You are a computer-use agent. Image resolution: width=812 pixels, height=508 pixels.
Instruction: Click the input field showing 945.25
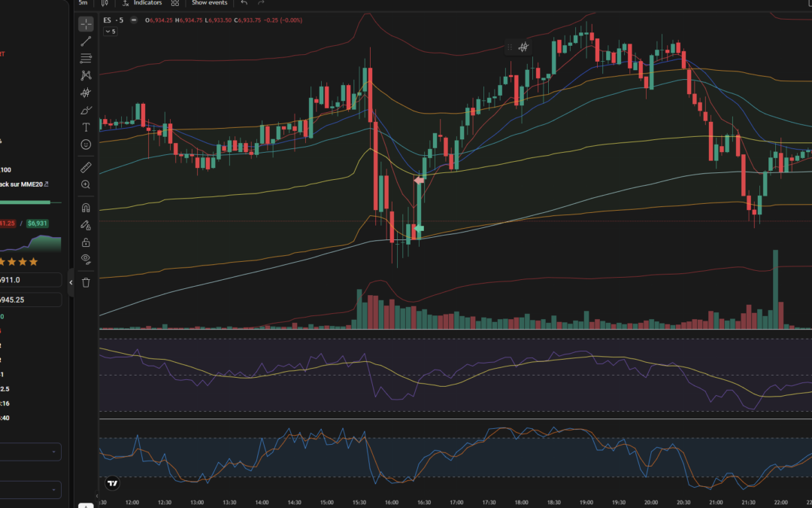click(30, 300)
